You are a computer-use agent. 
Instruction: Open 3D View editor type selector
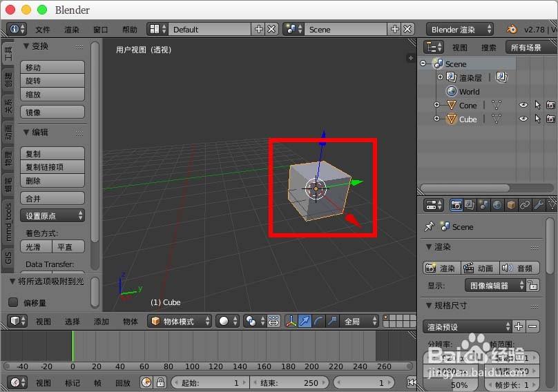coord(17,321)
